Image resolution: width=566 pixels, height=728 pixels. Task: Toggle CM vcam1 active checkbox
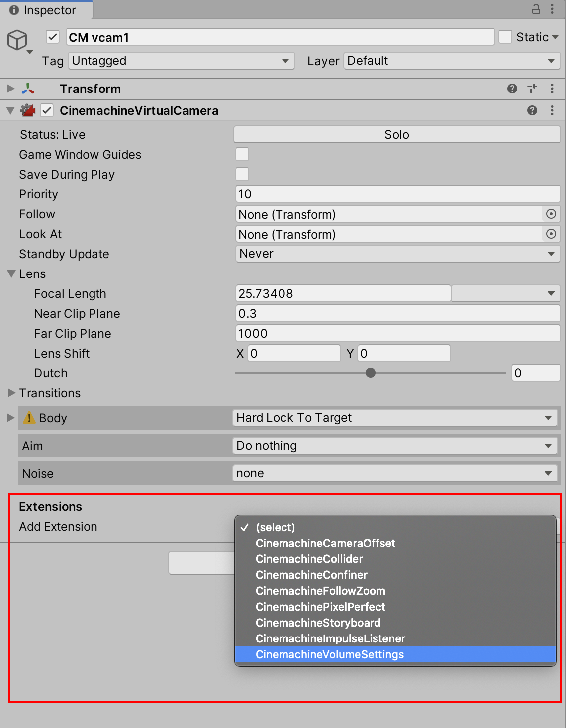pyautogui.click(x=53, y=37)
